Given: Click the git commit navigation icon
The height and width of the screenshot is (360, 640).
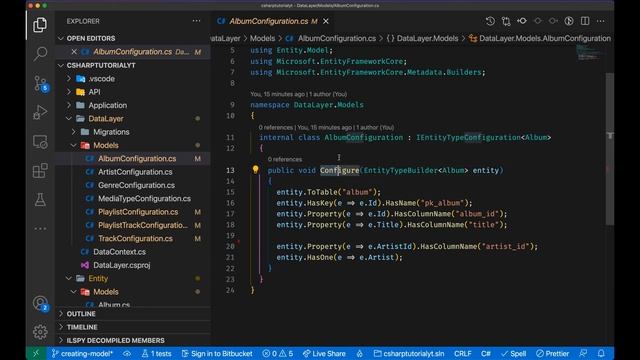Looking at the screenshot, I should [x=522, y=21].
